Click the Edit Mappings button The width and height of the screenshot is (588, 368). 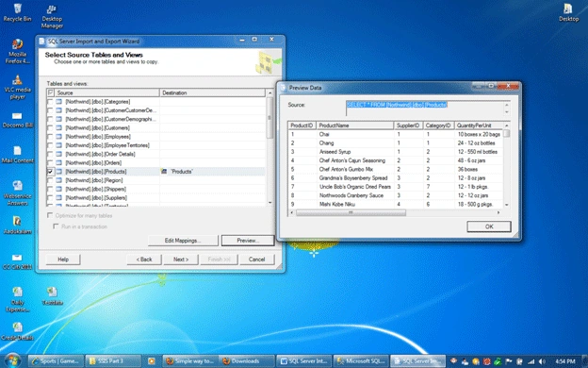pos(183,241)
